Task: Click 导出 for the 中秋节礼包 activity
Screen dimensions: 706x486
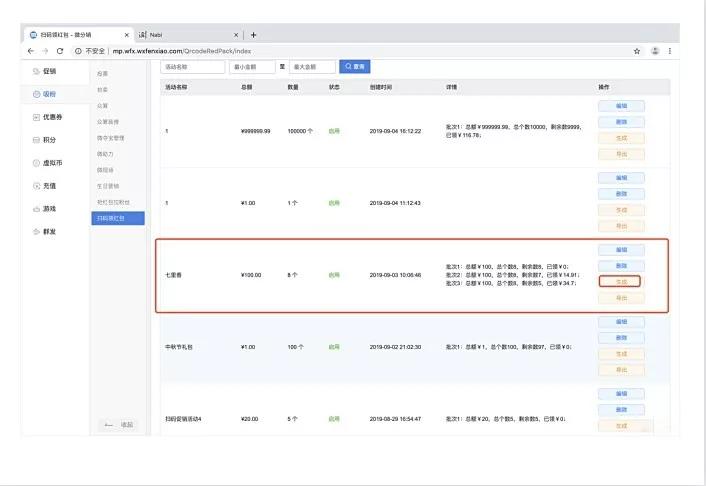Action: (621, 370)
